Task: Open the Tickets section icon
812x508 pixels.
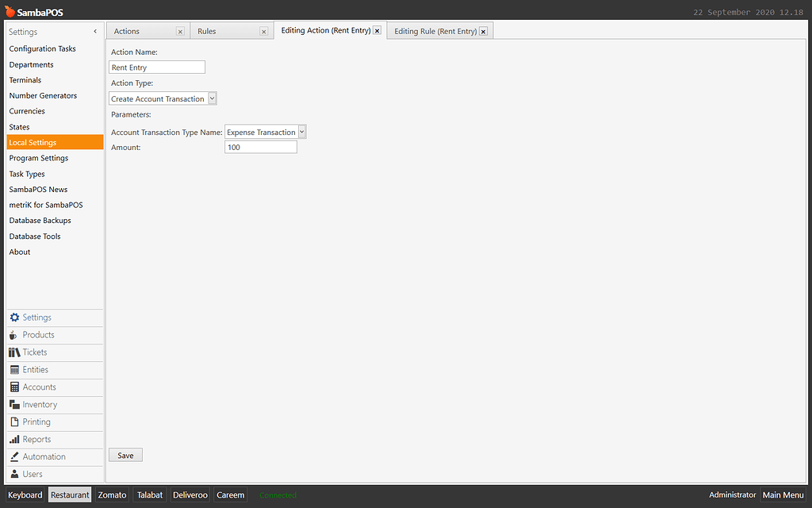Action: 16,352
